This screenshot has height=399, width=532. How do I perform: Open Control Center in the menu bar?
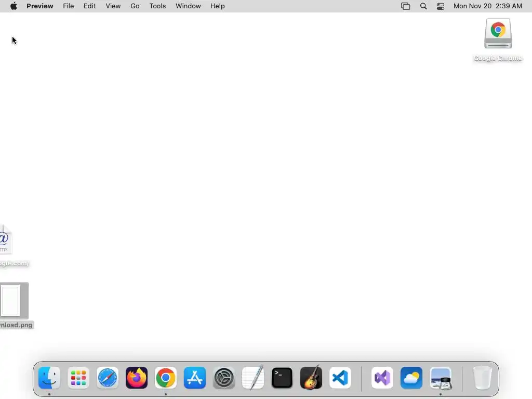(x=441, y=6)
